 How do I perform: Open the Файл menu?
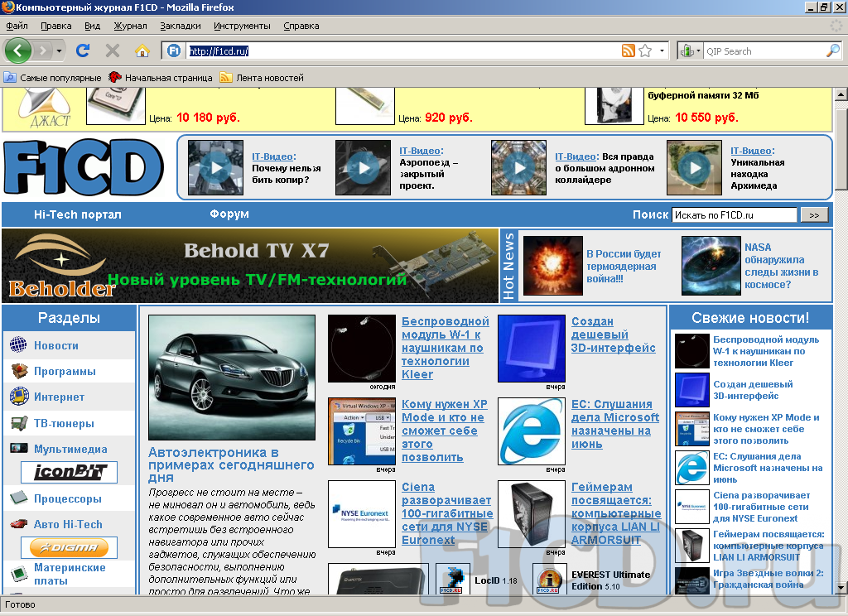(x=17, y=26)
